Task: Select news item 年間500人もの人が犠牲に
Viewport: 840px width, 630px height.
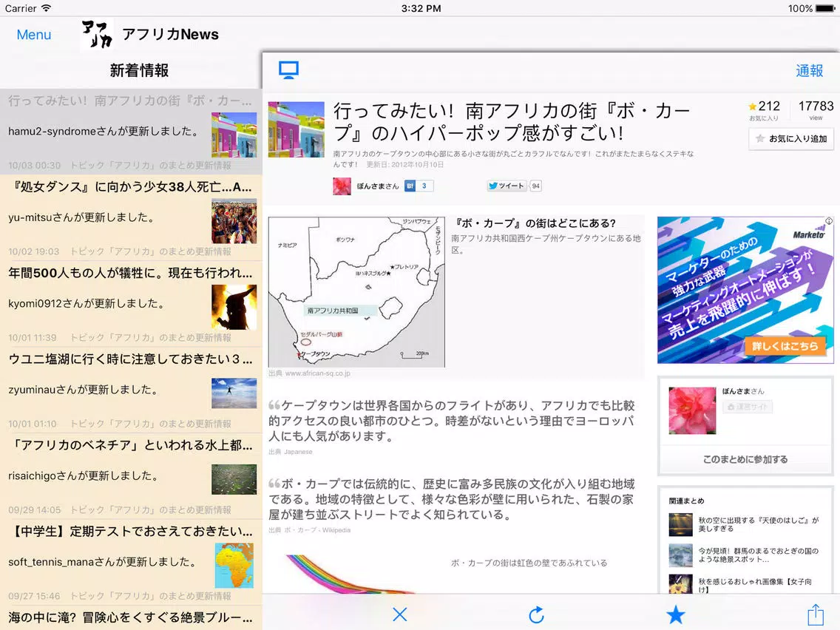Action: pyautogui.click(x=132, y=305)
